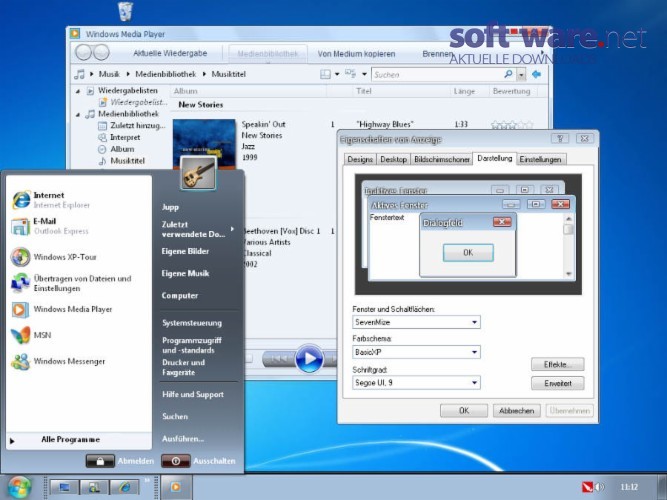Click the Media Player layout view icon
The height and width of the screenshot is (500, 667).
tap(325, 74)
